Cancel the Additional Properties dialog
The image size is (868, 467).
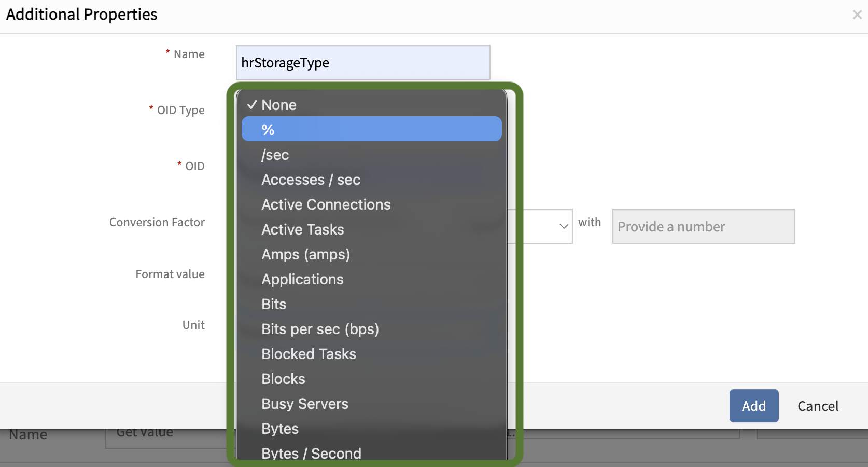[x=818, y=406]
